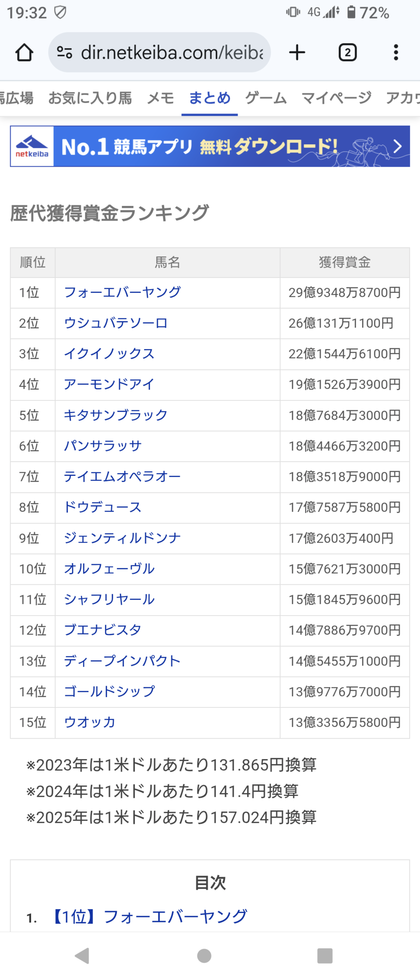420x980 pixels.
Task: Tap the URL address bar field
Action: (171, 53)
